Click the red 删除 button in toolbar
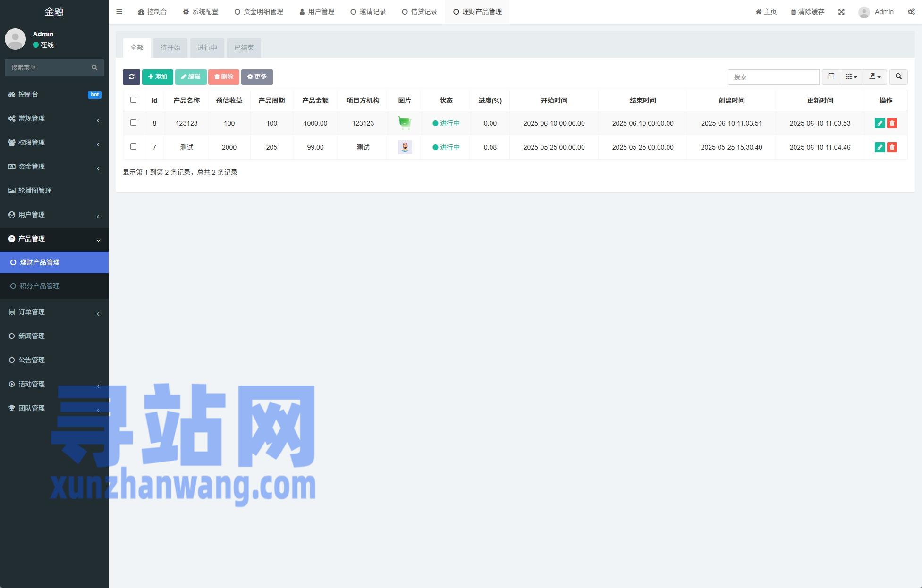The width and height of the screenshot is (922, 588). 224,77
